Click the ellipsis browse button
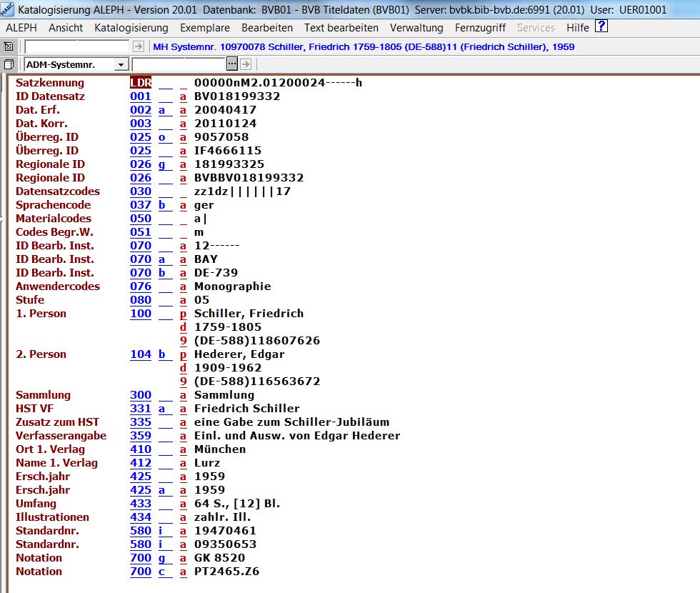This screenshot has height=593, width=700. [x=232, y=64]
